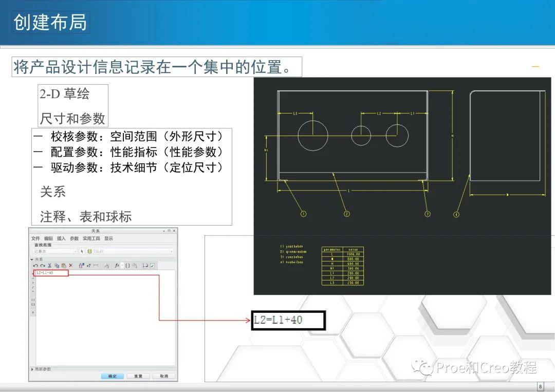Open the 实用工具 menu
The width and height of the screenshot is (555, 392).
coord(91,238)
